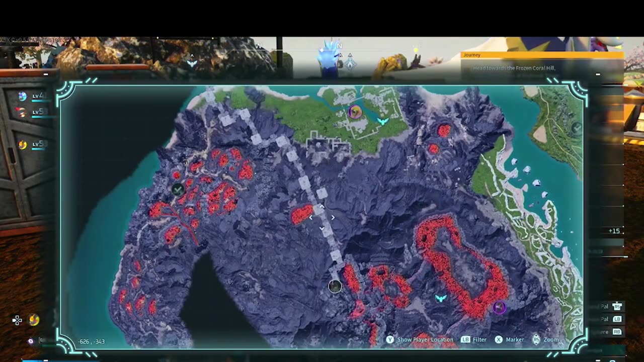644x362 pixels.
Task: Click the map coordinates -626, -343
Action: (92, 342)
